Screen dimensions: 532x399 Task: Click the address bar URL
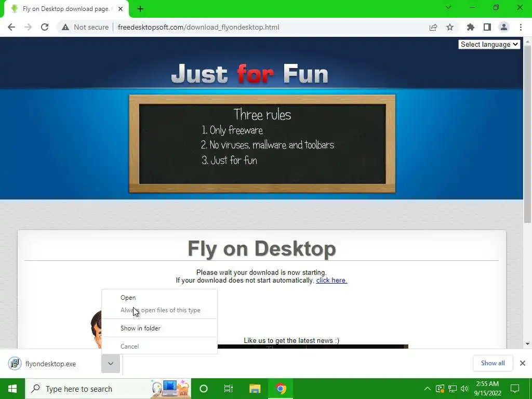click(198, 27)
